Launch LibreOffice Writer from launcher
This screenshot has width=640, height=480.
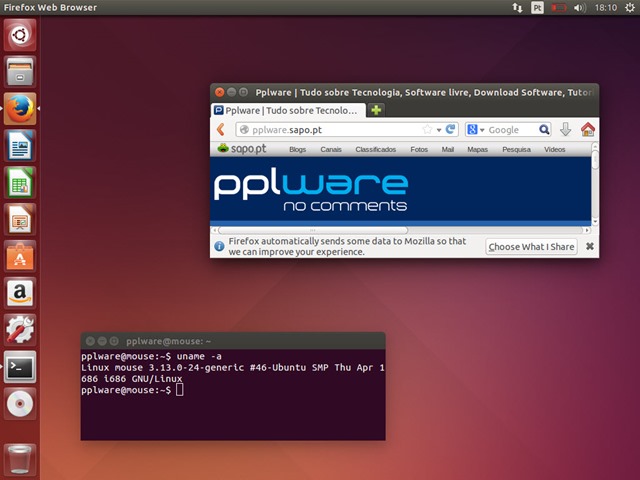point(20,145)
